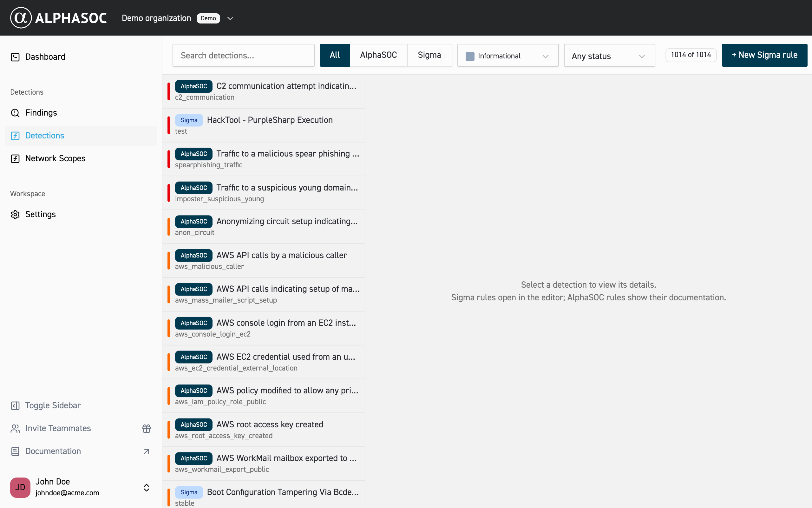Open Findings in the sidebar

click(81, 113)
